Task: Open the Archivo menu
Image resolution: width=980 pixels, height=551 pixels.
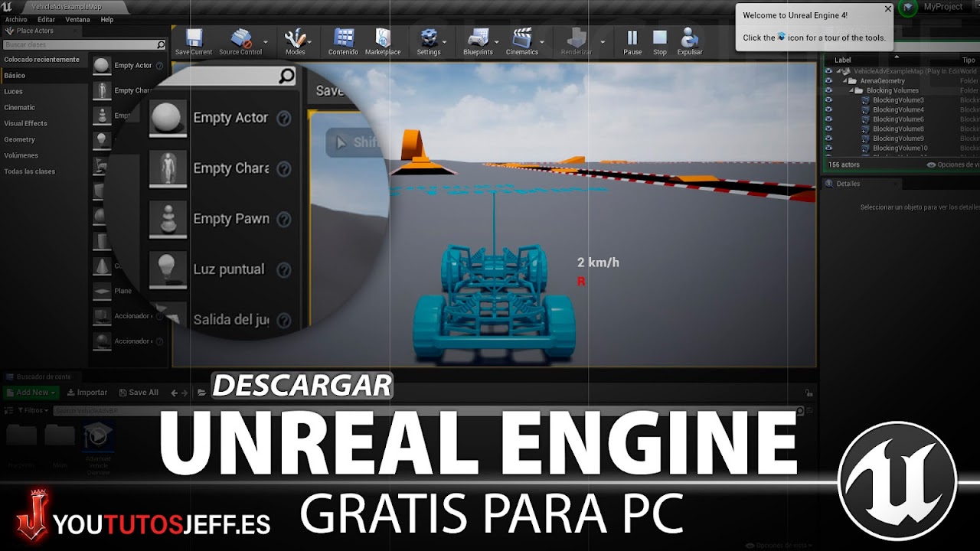Action: 16,20
